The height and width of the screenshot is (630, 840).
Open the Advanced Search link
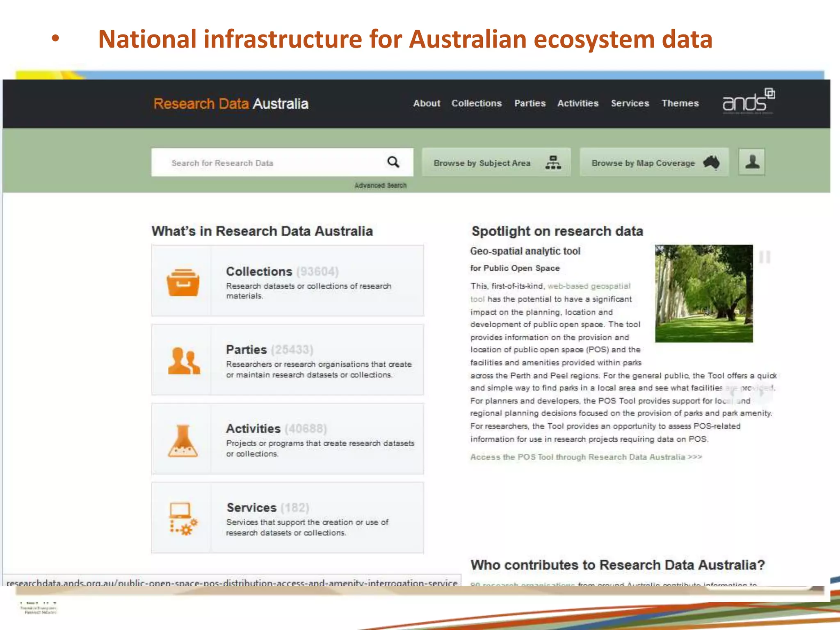click(x=381, y=185)
